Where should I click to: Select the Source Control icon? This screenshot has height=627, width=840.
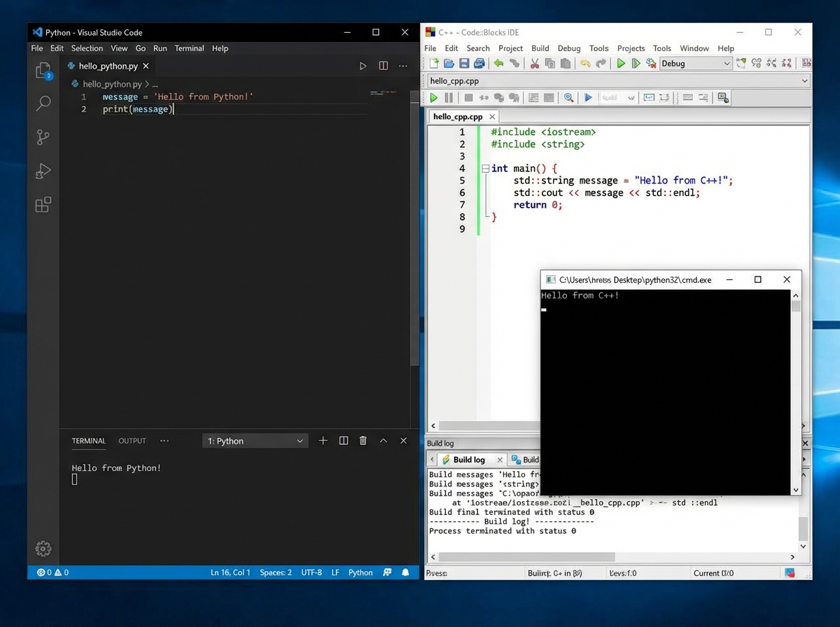click(43, 137)
